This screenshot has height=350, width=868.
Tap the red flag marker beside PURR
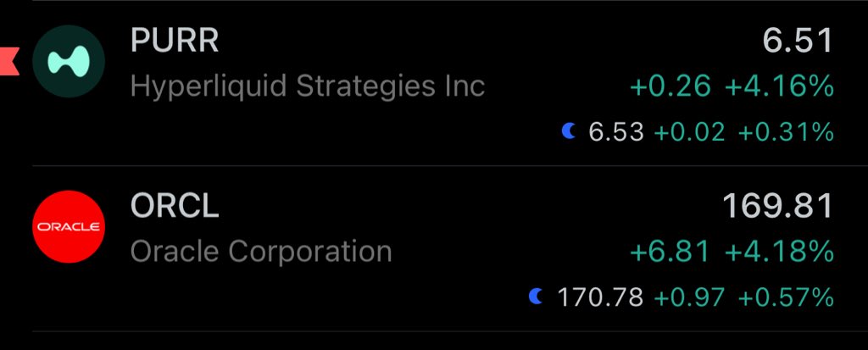[8, 61]
